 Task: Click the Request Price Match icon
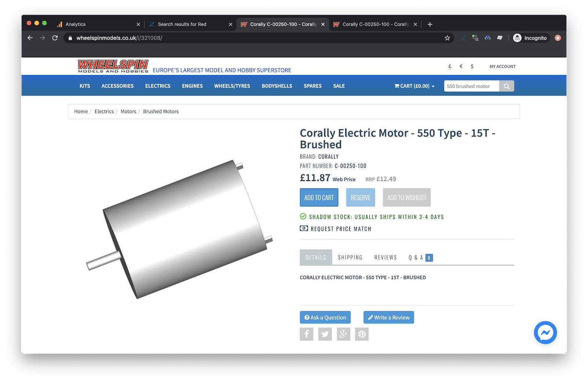point(304,228)
